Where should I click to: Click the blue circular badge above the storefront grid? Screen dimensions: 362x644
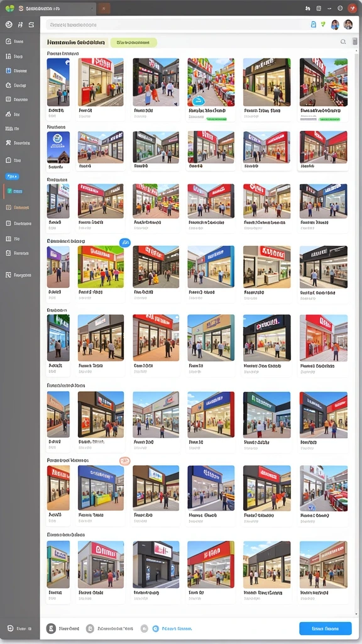[125, 242]
